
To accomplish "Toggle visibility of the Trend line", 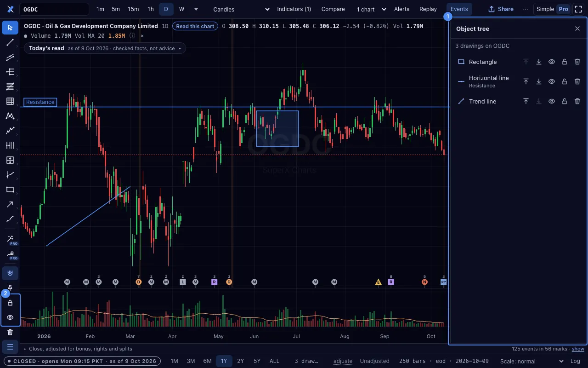I will click(552, 101).
